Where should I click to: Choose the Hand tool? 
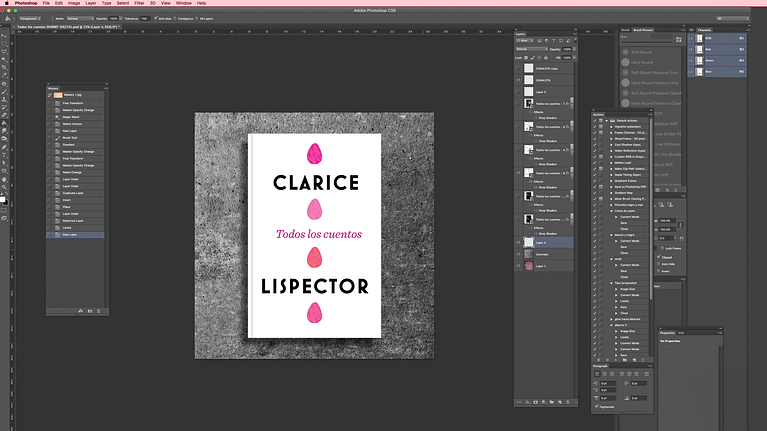click(5, 178)
